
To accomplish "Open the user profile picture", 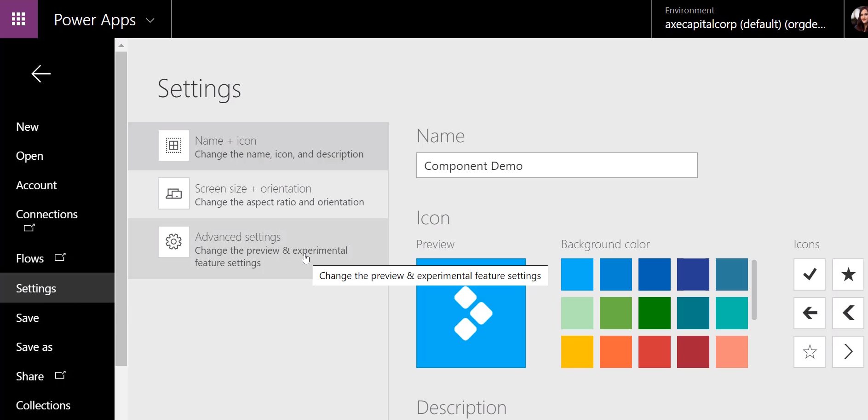I will tap(858, 19).
